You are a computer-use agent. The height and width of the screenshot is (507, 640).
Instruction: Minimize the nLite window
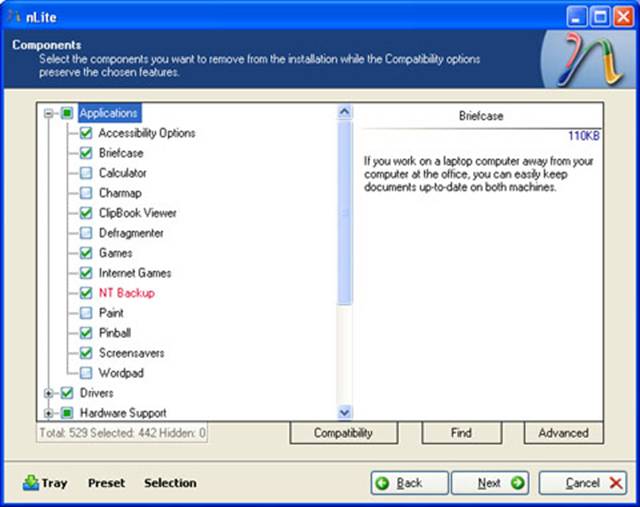click(578, 15)
